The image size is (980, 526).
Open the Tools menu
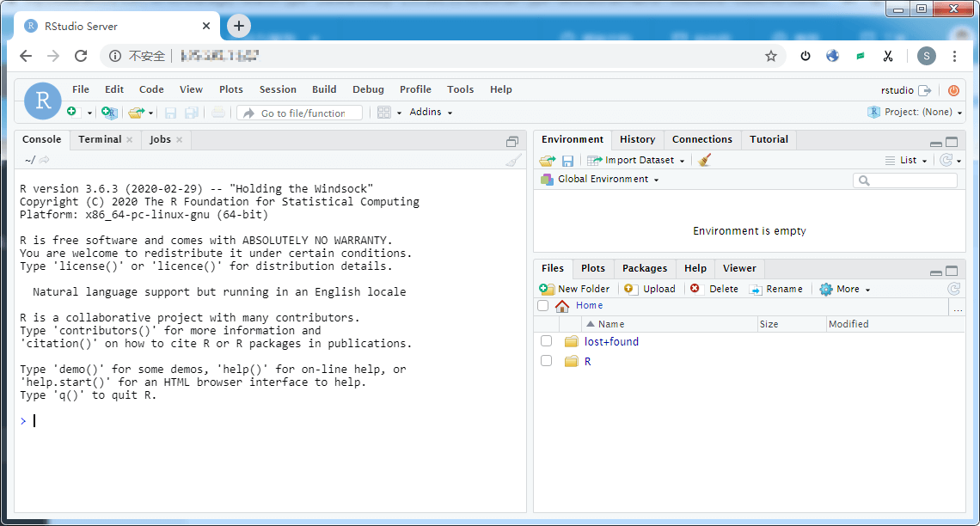tap(460, 89)
